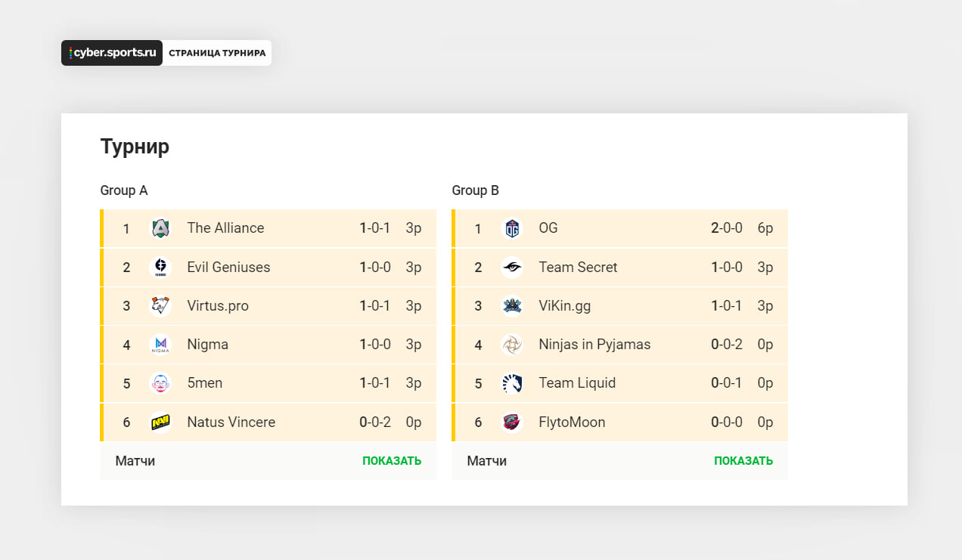962x560 pixels.
Task: Click the Ninjas in Pyjamas logo
Action: click(512, 345)
